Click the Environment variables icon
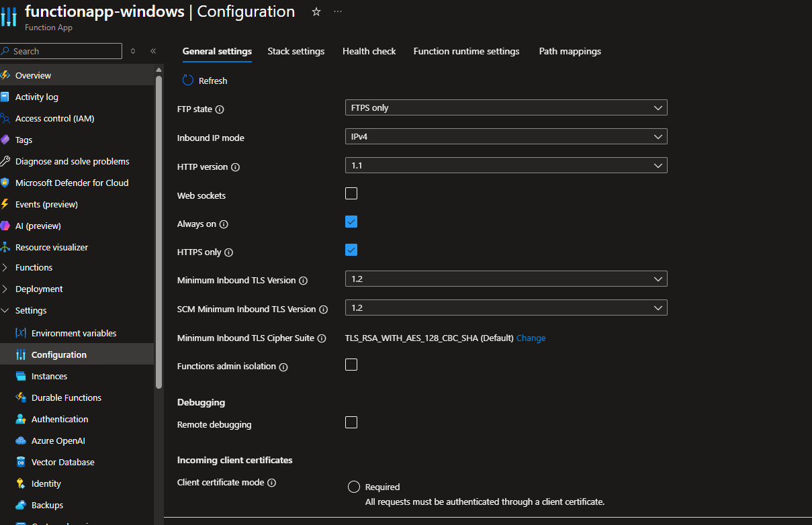 [20, 333]
